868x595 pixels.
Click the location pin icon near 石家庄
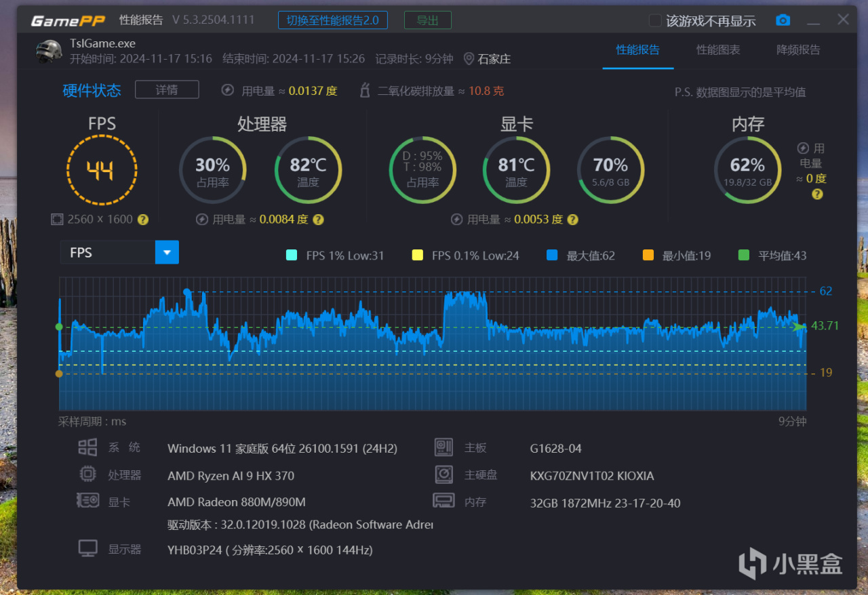pos(469,59)
